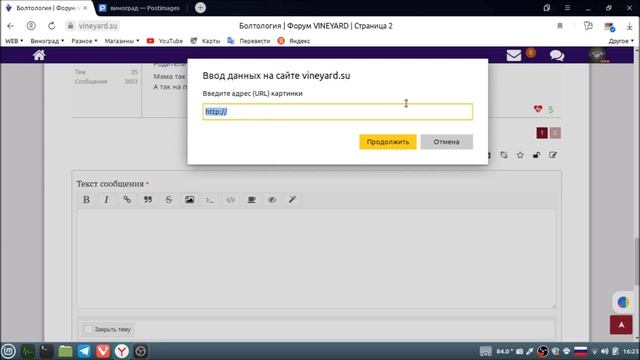The image size is (640, 360).
Task: Insert a quote block in editor
Action: [148, 200]
